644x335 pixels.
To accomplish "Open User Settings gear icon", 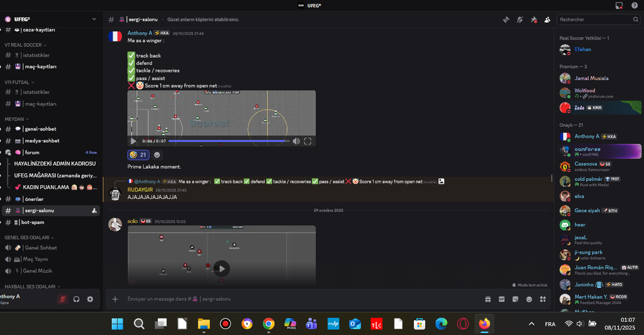I will [x=90, y=299].
